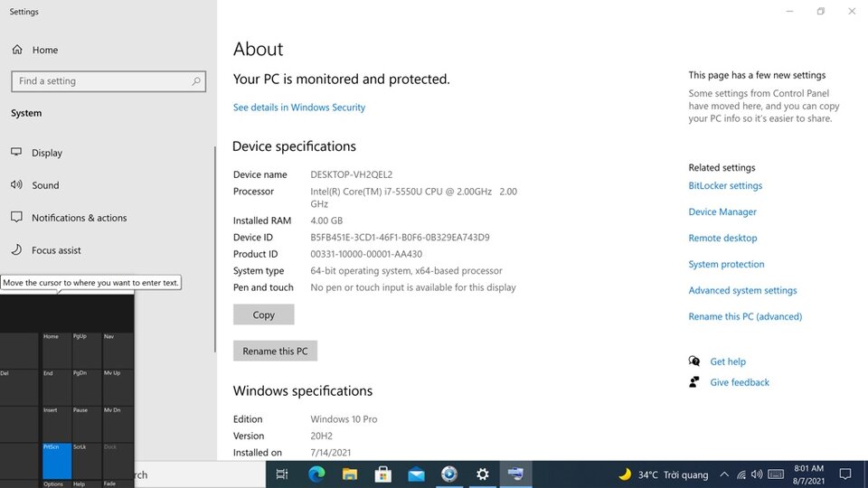The image size is (868, 488).
Task: Click the Home house icon
Action: click(x=17, y=49)
